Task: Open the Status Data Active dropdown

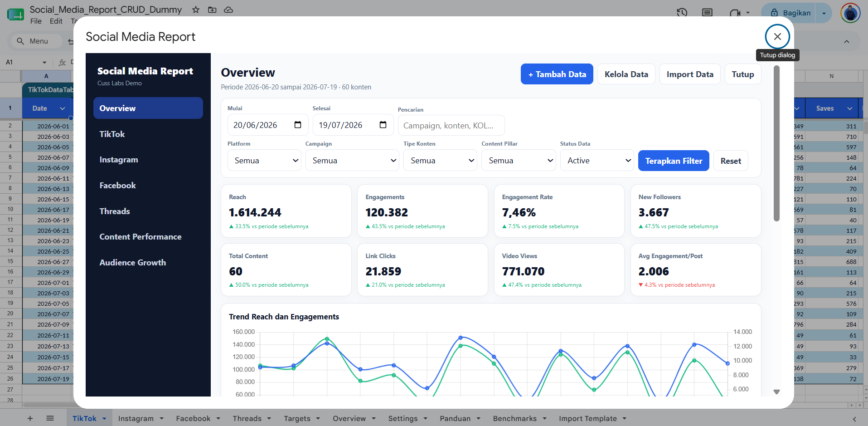Action: pos(597,161)
